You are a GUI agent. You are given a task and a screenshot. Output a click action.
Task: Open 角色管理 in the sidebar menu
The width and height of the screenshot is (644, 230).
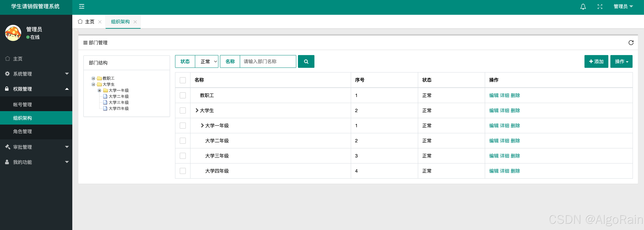(x=23, y=132)
